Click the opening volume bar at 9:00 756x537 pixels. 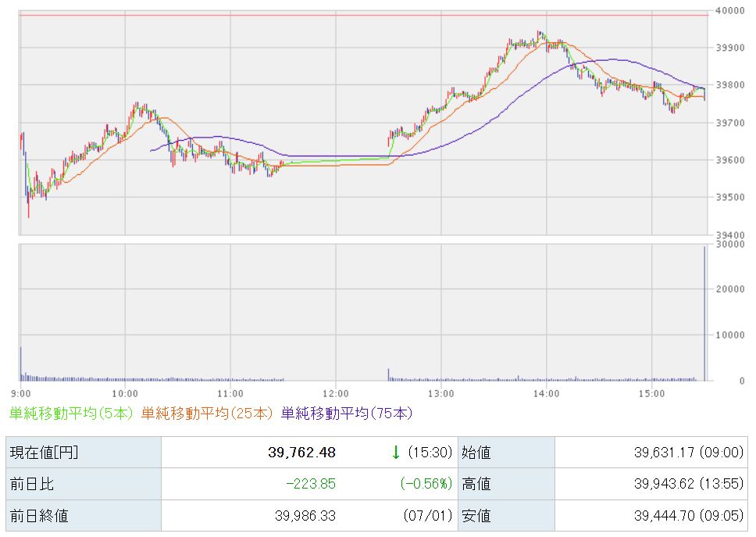click(21, 363)
